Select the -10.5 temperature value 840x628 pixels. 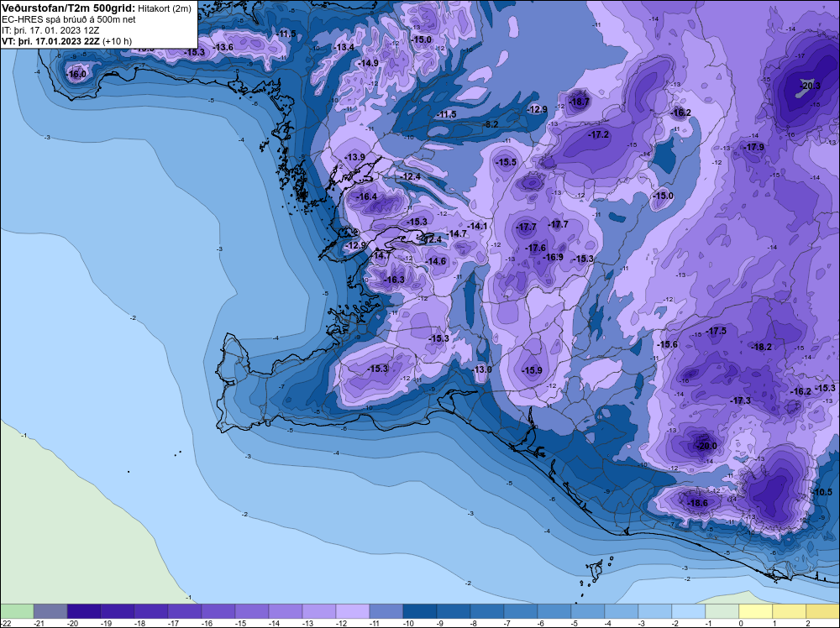coord(822,493)
